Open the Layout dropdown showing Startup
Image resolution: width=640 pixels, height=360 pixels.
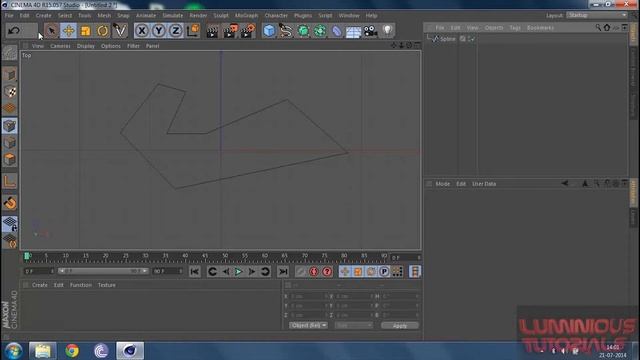597,15
